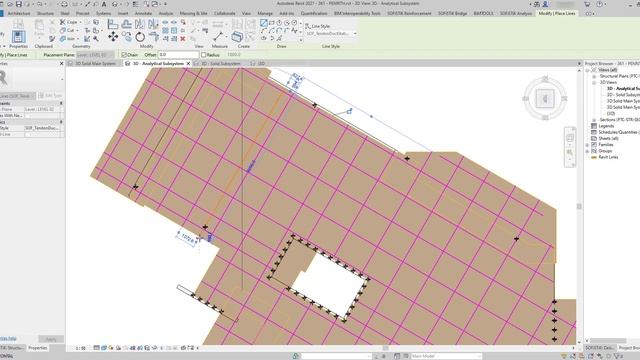Click the Copy tool icon next to Move
This screenshot has width=640, height=360.
[127, 37]
